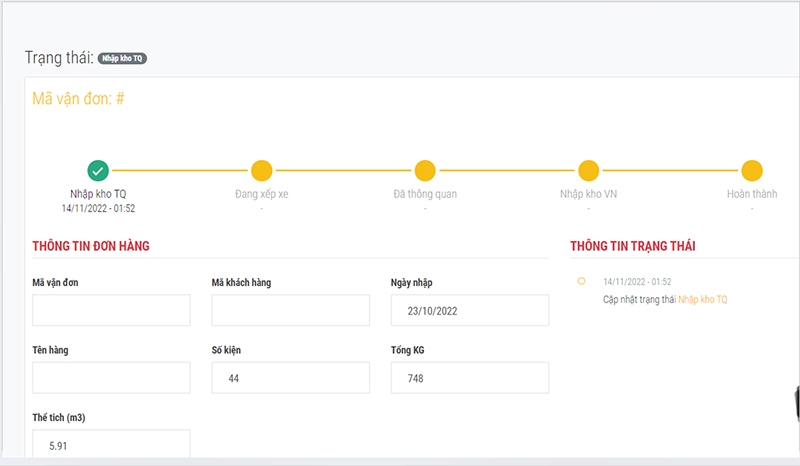Click the Số kiện field showing 44
Image resolution: width=800 pixels, height=466 pixels.
click(x=291, y=378)
